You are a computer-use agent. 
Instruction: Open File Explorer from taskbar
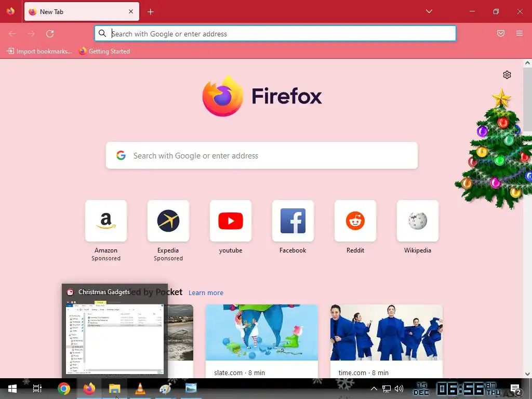point(115,389)
